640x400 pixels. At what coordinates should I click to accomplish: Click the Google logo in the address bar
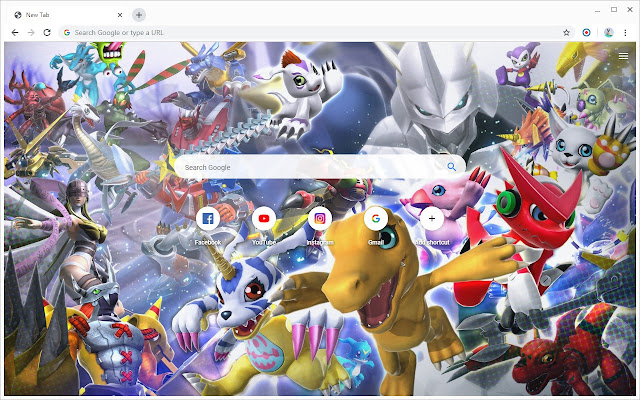[67, 33]
